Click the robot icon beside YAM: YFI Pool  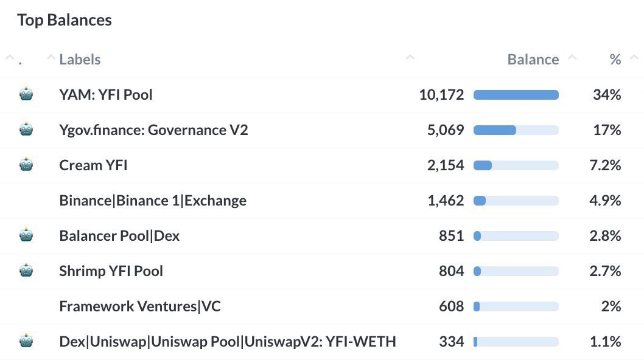26,94
